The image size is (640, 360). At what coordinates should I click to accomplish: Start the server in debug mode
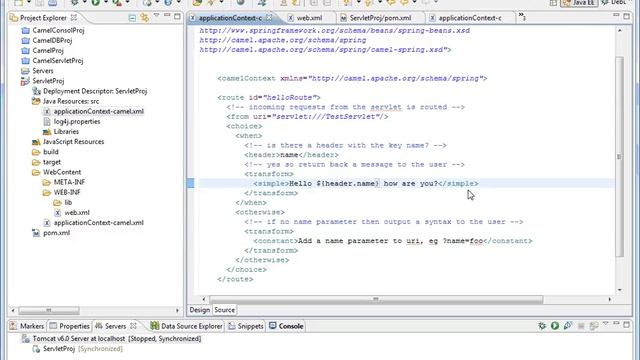[x=542, y=325]
